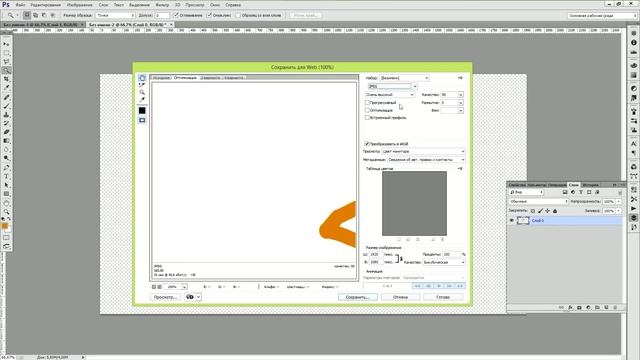Select the Zoom tool in Save for Web dialog
This screenshot has height=360, width=640.
point(142,92)
